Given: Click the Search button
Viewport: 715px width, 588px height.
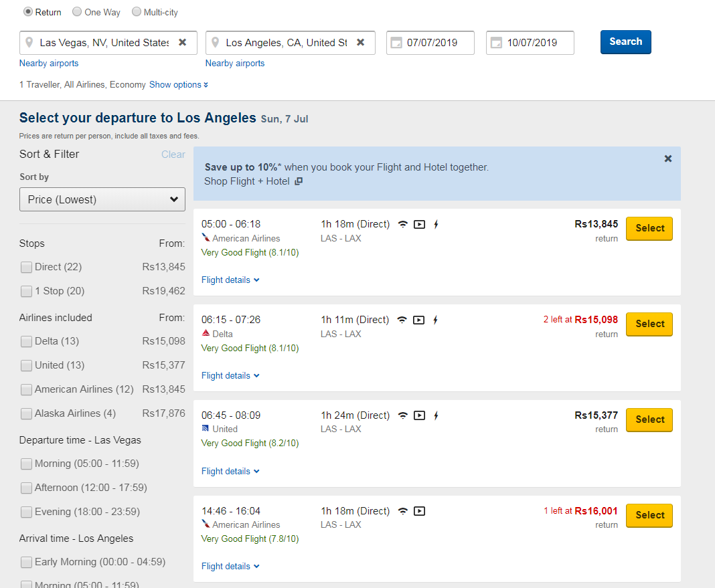Looking at the screenshot, I should (625, 41).
